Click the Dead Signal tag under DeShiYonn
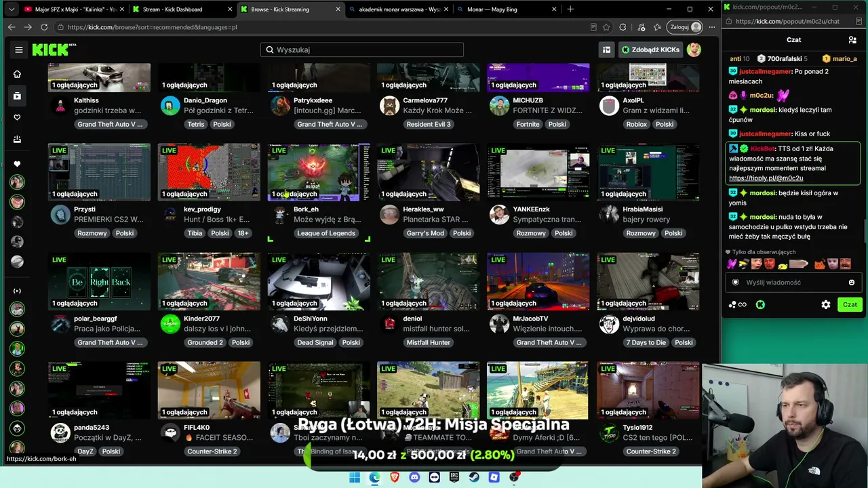The image size is (868, 488). (315, 342)
